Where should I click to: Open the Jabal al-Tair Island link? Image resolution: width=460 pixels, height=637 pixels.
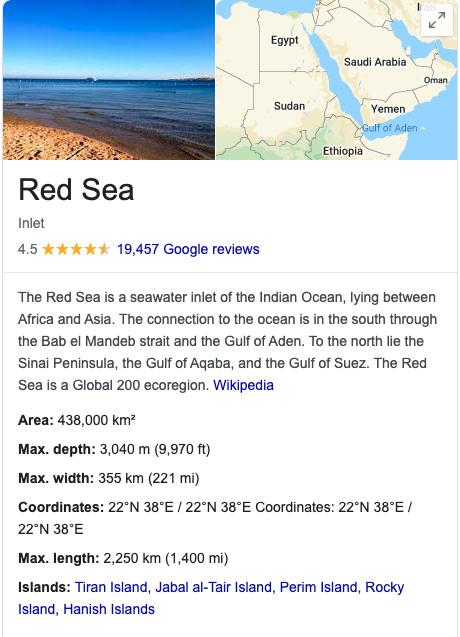pos(213,587)
